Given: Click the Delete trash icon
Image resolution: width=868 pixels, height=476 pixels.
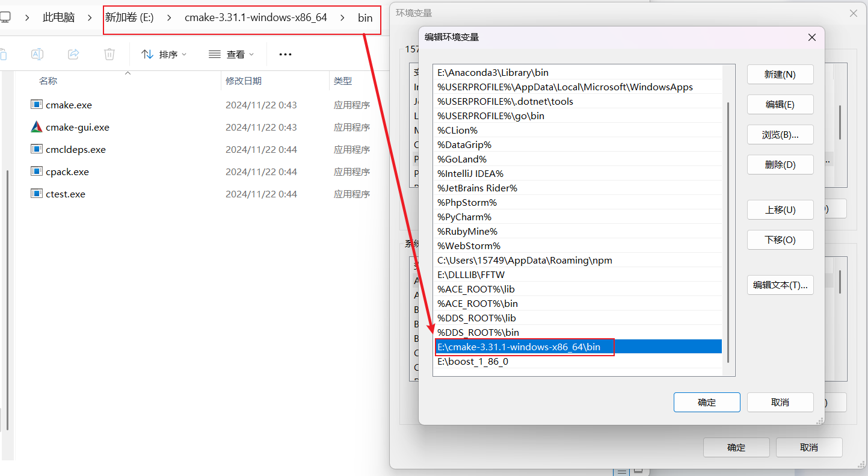Looking at the screenshot, I should [109, 54].
